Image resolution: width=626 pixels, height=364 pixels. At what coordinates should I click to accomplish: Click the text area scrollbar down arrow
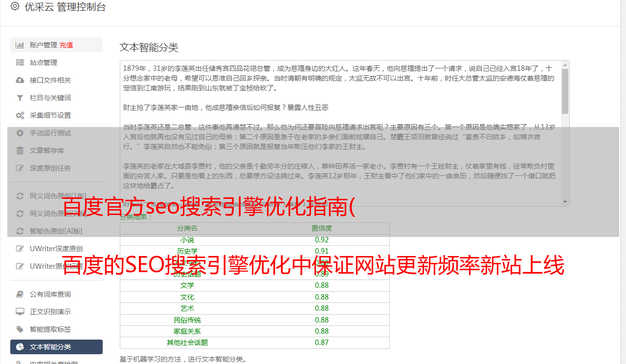pyautogui.click(x=565, y=202)
